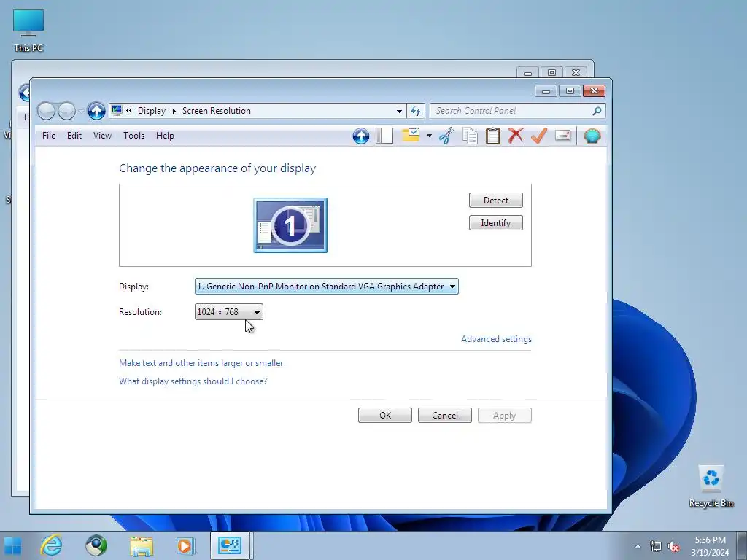
Task: Click the Properties card toolbar icon
Action: 562,136
